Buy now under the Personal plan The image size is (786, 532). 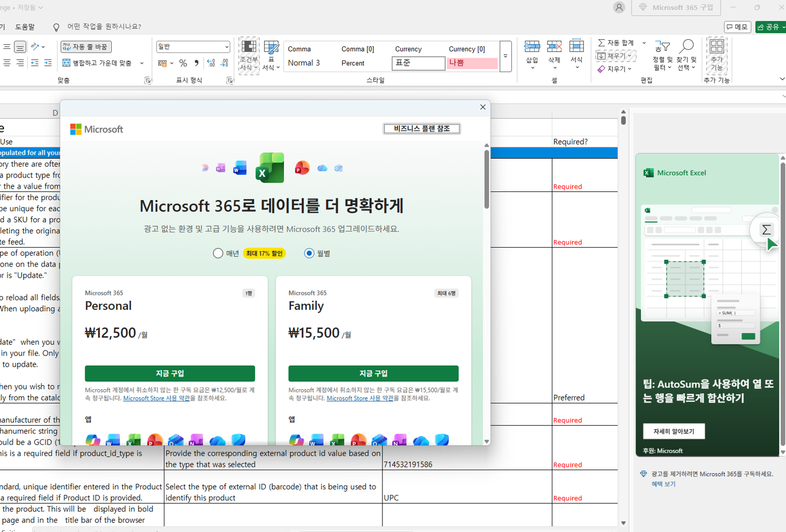tap(170, 373)
